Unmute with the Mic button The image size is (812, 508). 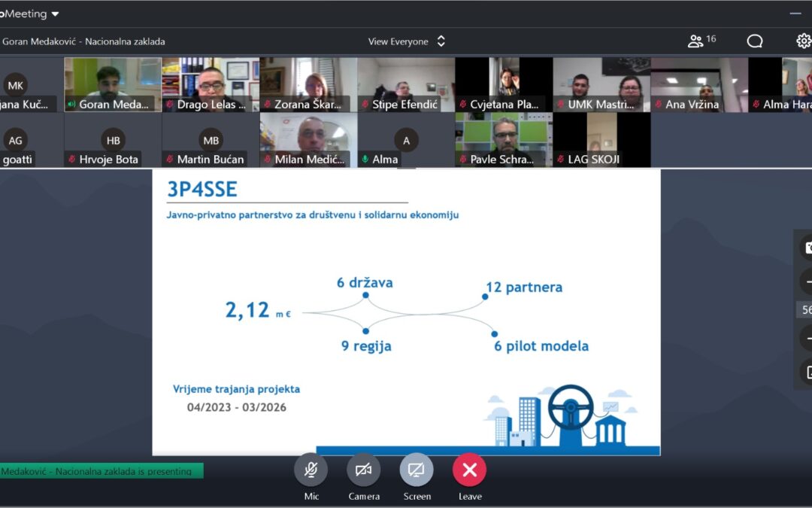point(311,470)
